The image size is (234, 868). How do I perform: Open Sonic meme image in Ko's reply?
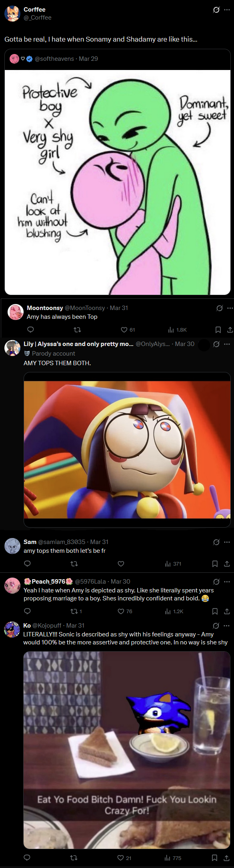[x=127, y=750]
